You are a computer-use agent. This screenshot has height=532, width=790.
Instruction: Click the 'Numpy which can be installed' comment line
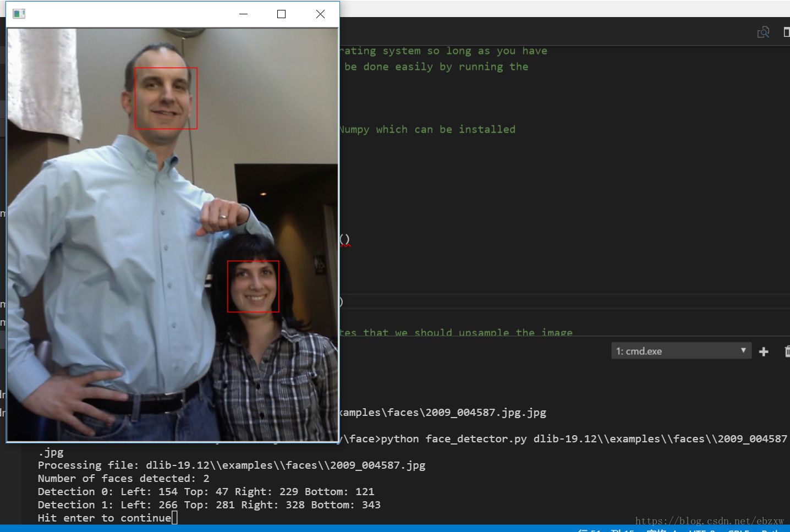click(427, 129)
